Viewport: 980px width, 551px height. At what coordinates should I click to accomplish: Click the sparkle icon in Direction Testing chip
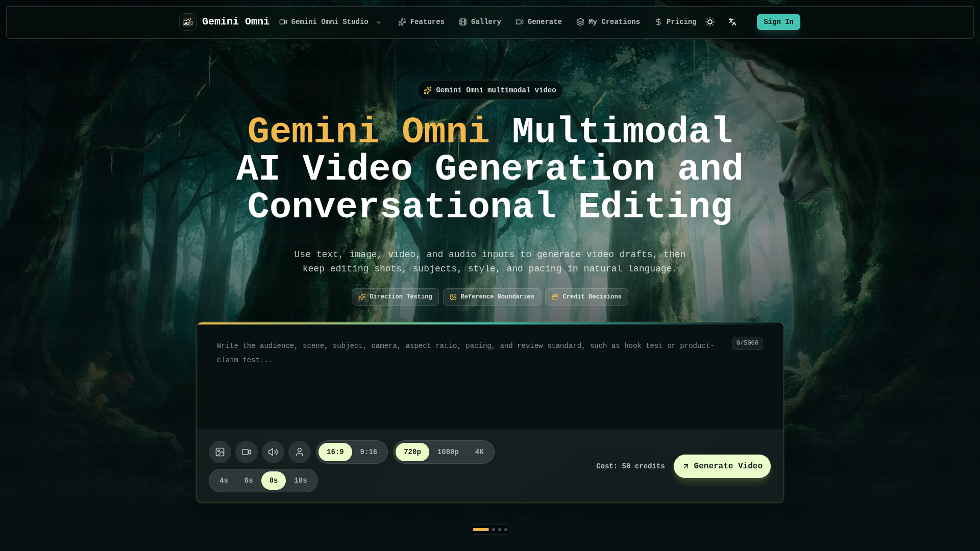click(362, 297)
